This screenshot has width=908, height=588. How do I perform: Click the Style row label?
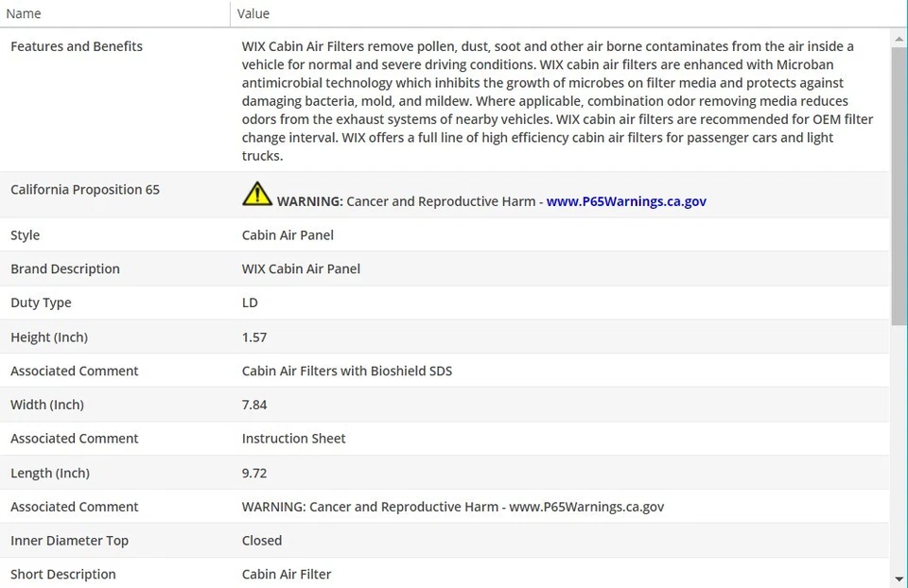pos(25,235)
